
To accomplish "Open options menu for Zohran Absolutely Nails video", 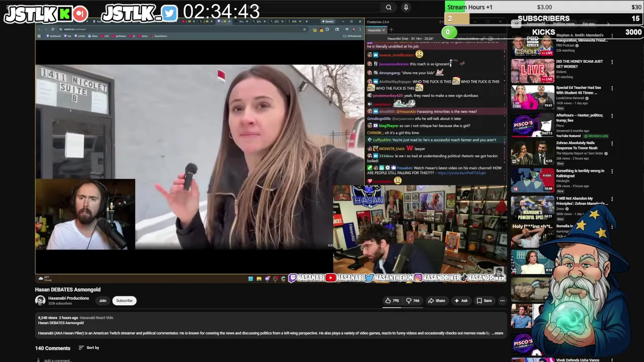I will tap(612, 143).
